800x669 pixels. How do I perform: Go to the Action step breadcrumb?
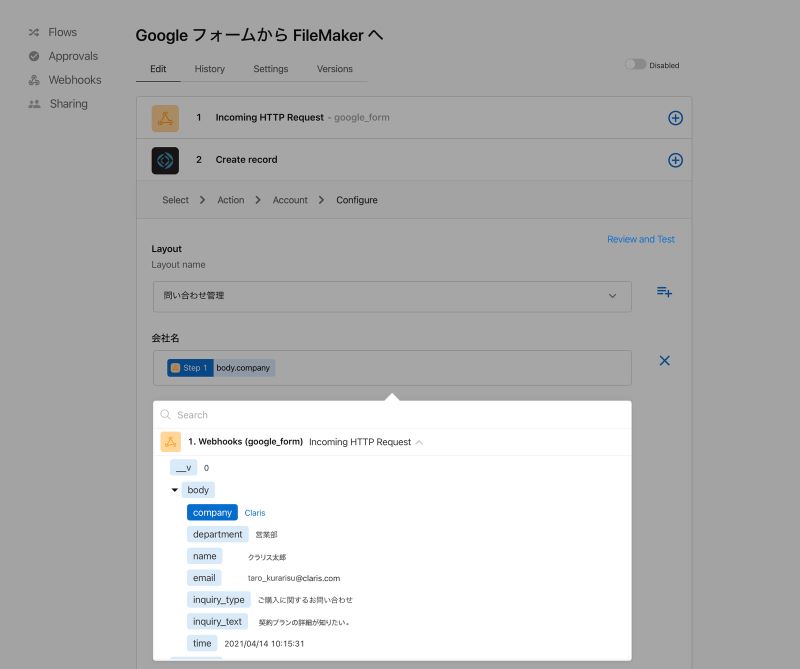tap(231, 200)
